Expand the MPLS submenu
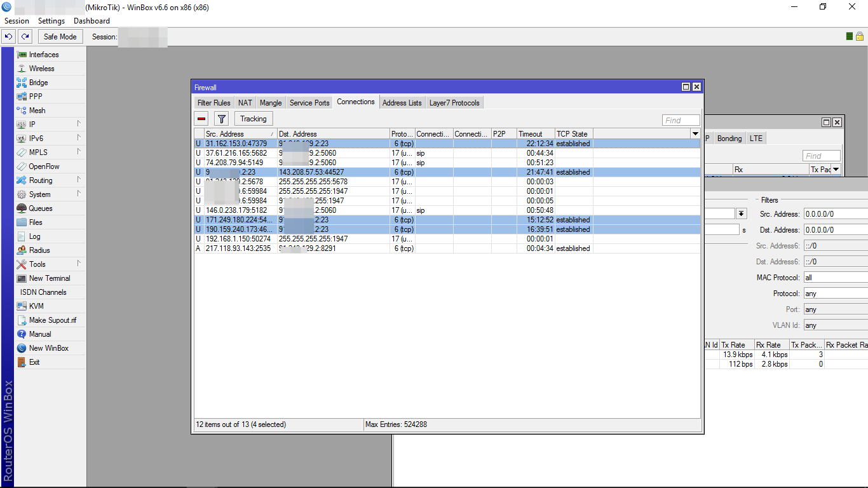 click(x=79, y=152)
